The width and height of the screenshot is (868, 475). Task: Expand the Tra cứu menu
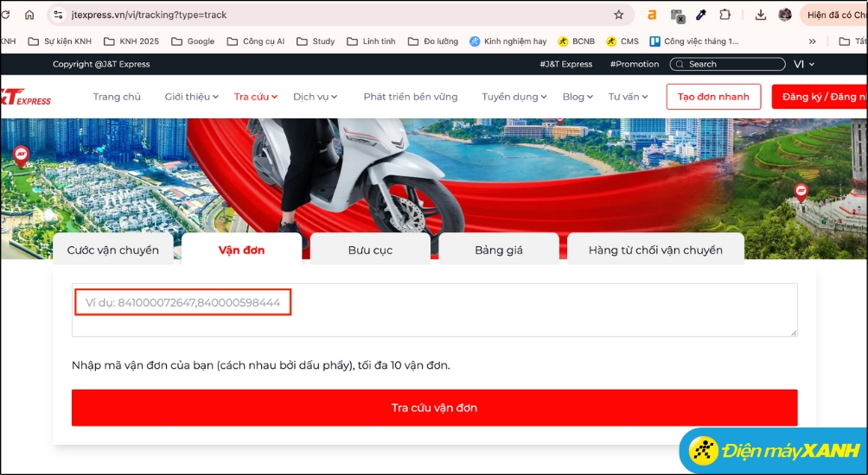pos(256,97)
